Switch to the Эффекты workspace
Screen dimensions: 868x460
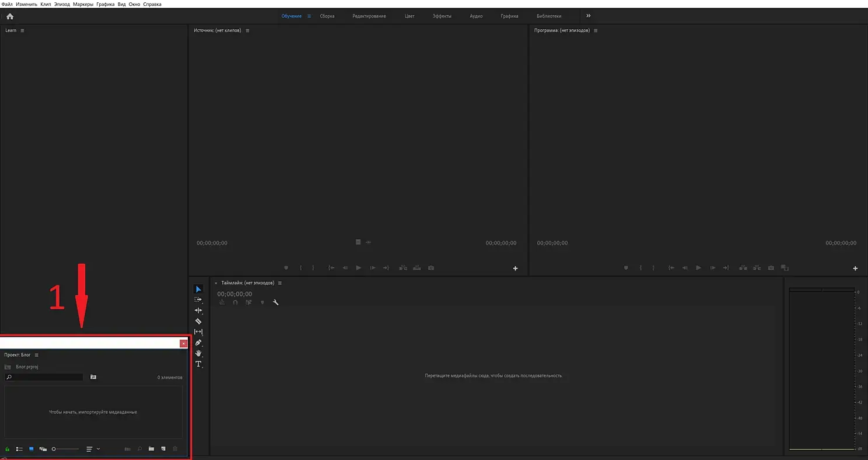442,16
